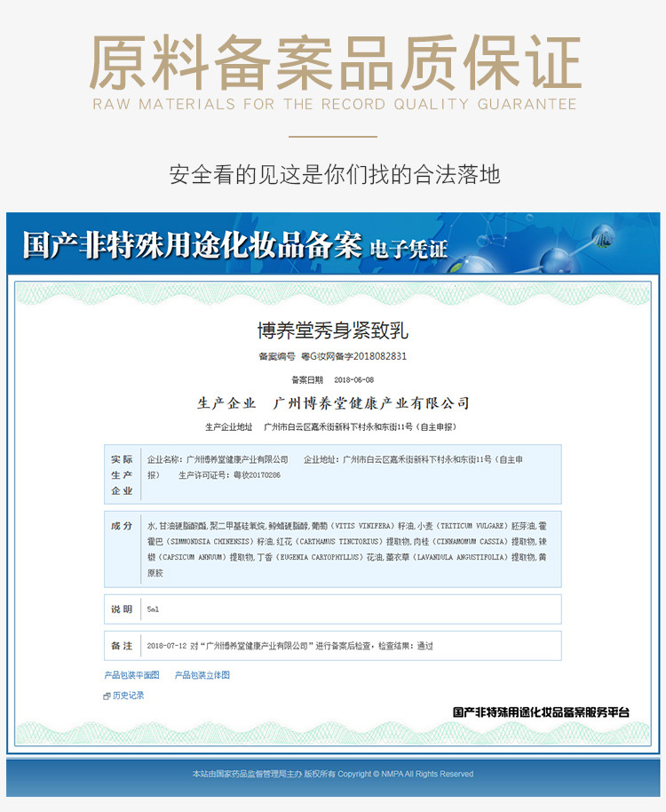Viewport: 666px width, 812px height.
Task: Open the 产品包装平面图 link
Action: (131, 675)
